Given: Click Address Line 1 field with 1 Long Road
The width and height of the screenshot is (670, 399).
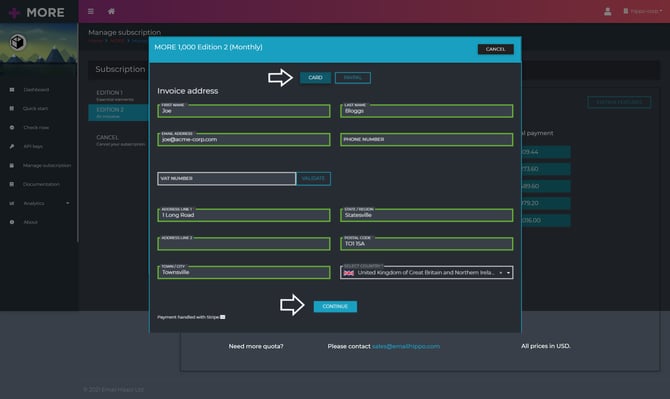Looking at the screenshot, I should point(244,215).
